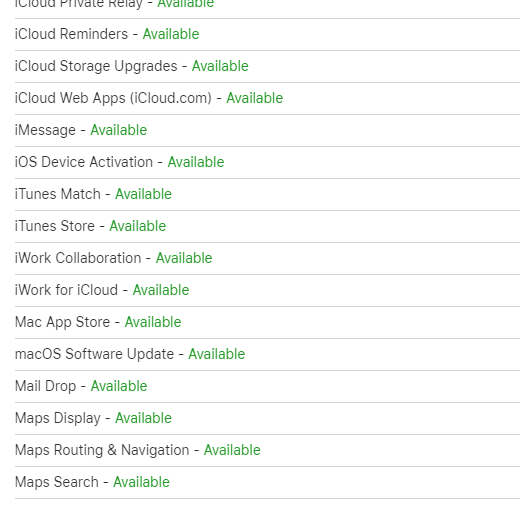Select the iMessage availability row
This screenshot has width=520, height=505.
click(267, 130)
